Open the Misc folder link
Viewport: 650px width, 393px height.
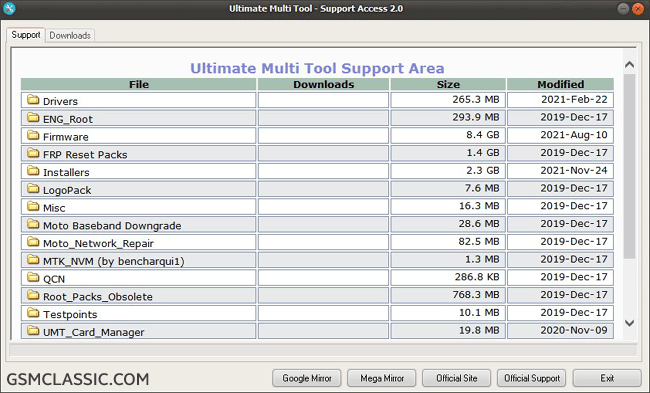(54, 208)
